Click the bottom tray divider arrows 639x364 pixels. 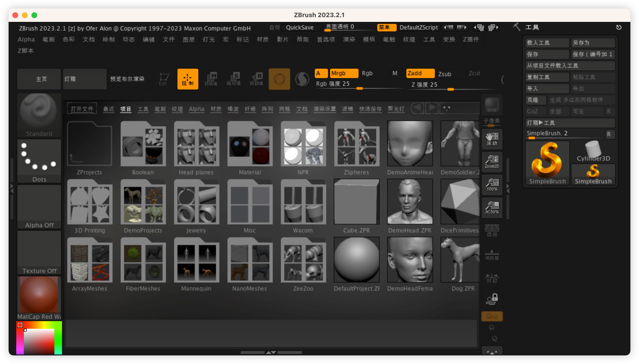[x=271, y=353]
